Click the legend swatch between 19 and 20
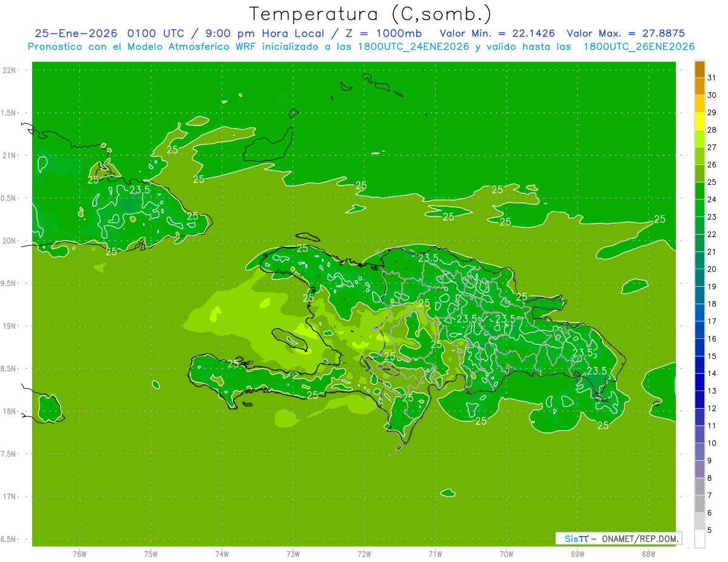The image size is (728, 562). click(x=699, y=278)
